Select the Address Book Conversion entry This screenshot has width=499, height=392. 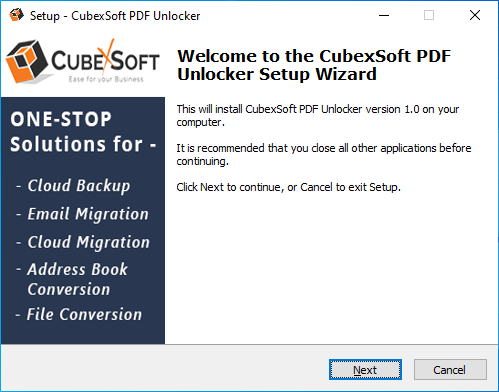click(77, 279)
